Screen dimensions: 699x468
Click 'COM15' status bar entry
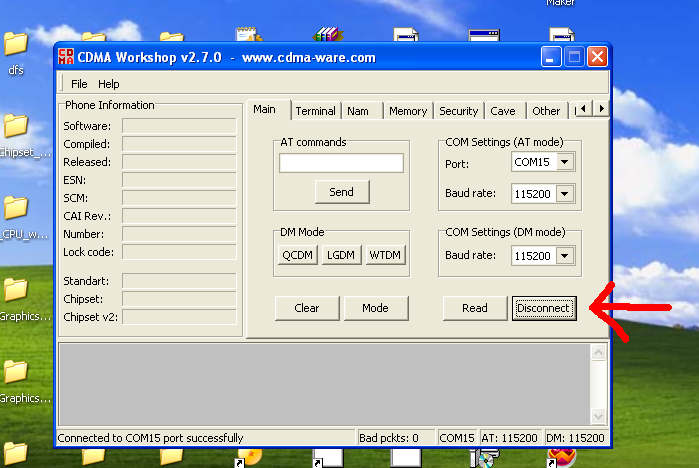[456, 438]
